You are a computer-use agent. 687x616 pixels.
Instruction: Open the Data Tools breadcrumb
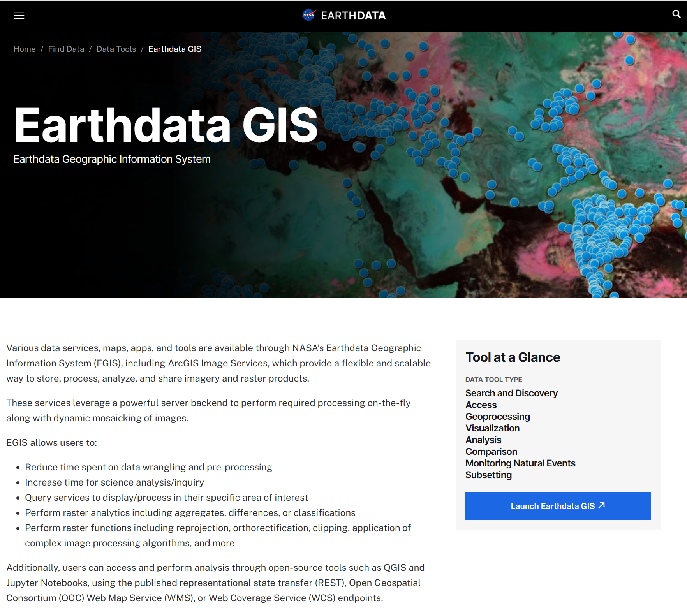116,49
